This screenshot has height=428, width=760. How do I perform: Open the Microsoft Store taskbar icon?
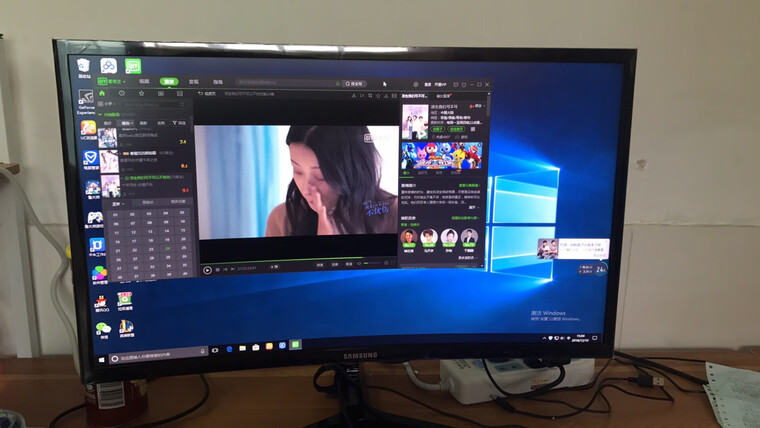click(x=255, y=347)
